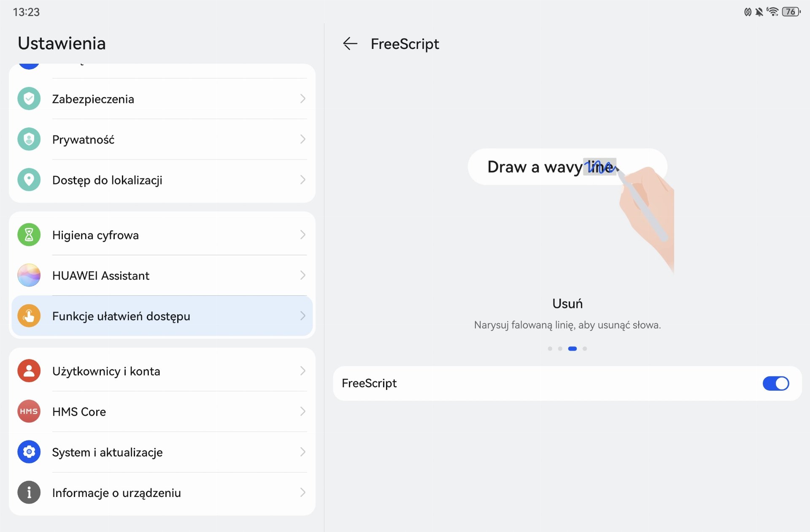The width and height of the screenshot is (810, 532).
Task: Select the first carousel page dot
Action: [550, 348]
